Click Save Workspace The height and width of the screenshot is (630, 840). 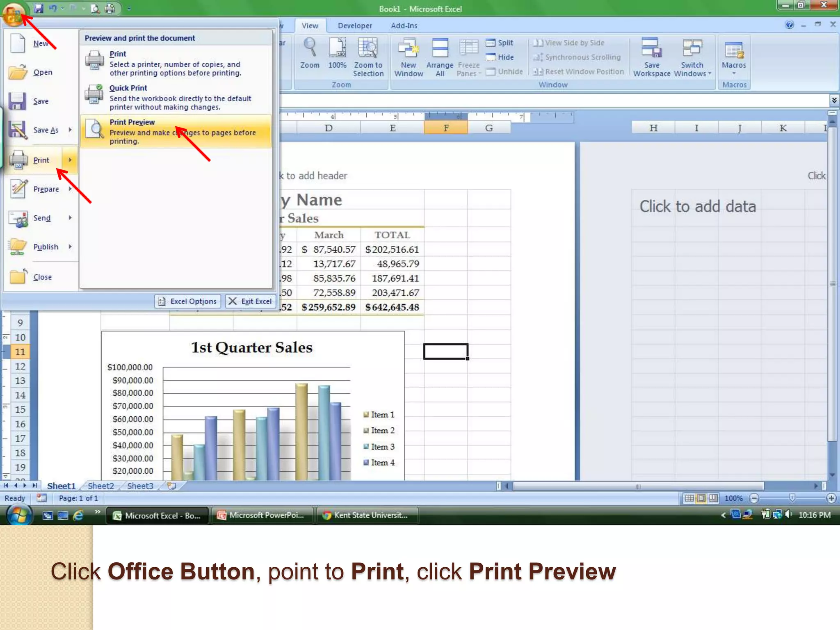click(x=652, y=57)
